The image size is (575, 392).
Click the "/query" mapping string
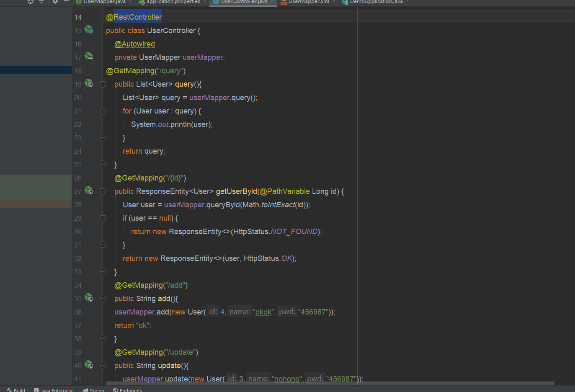pos(170,71)
